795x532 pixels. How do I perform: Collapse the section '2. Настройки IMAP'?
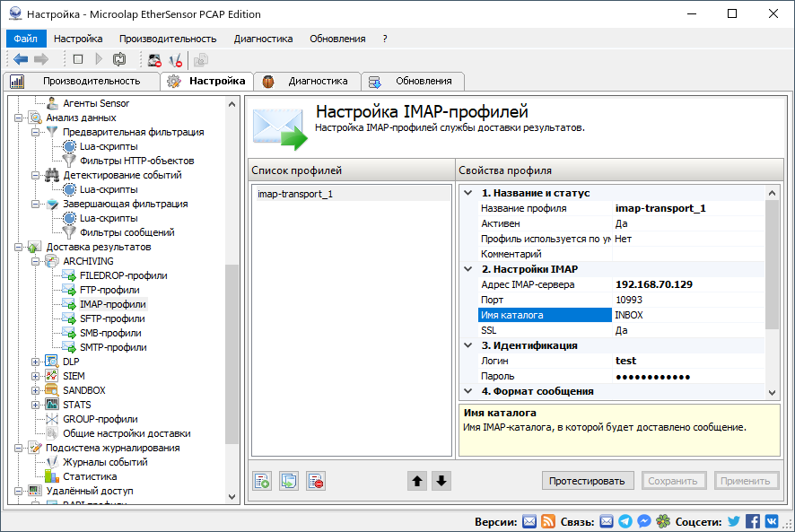pos(467,269)
